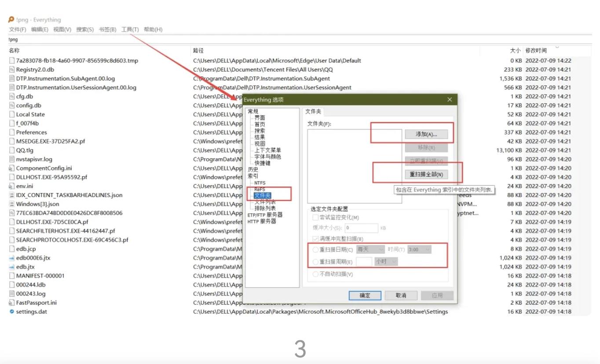Click the FastPassport.ini file icon

click(x=12, y=302)
